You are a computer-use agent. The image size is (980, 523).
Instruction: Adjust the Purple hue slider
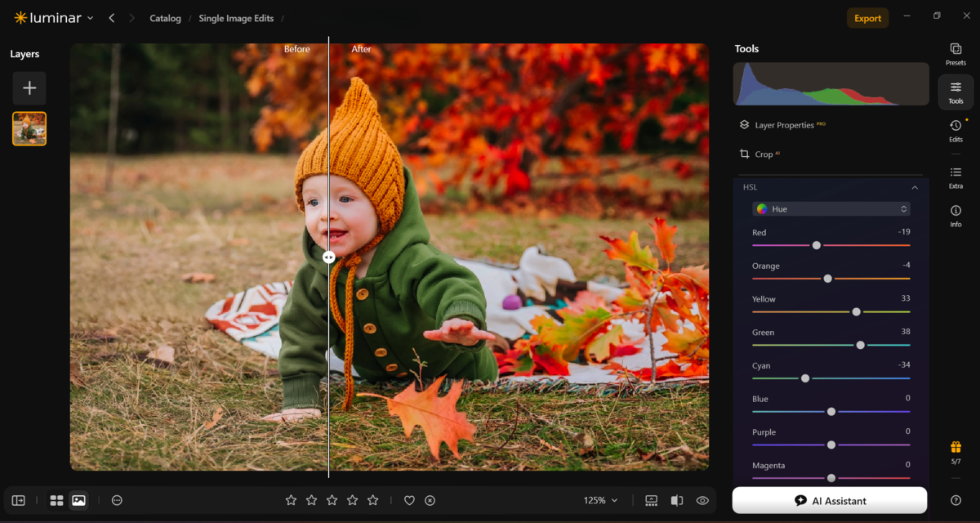tap(831, 445)
